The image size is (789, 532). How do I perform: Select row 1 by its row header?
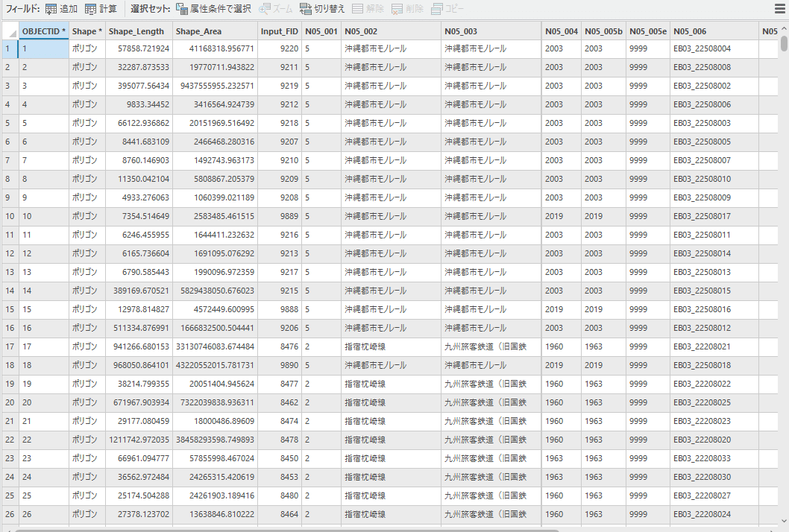point(10,48)
